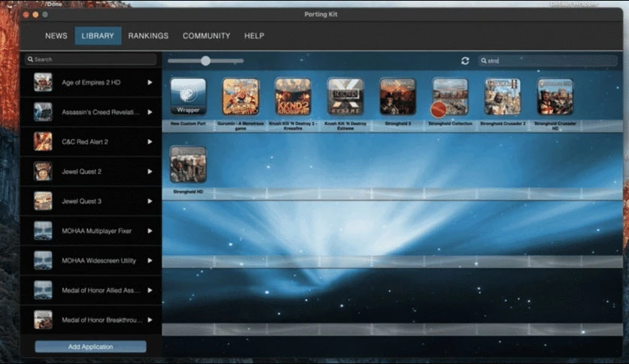Focus the sidebar Search field
This screenshot has height=364, width=629.
tap(90, 59)
